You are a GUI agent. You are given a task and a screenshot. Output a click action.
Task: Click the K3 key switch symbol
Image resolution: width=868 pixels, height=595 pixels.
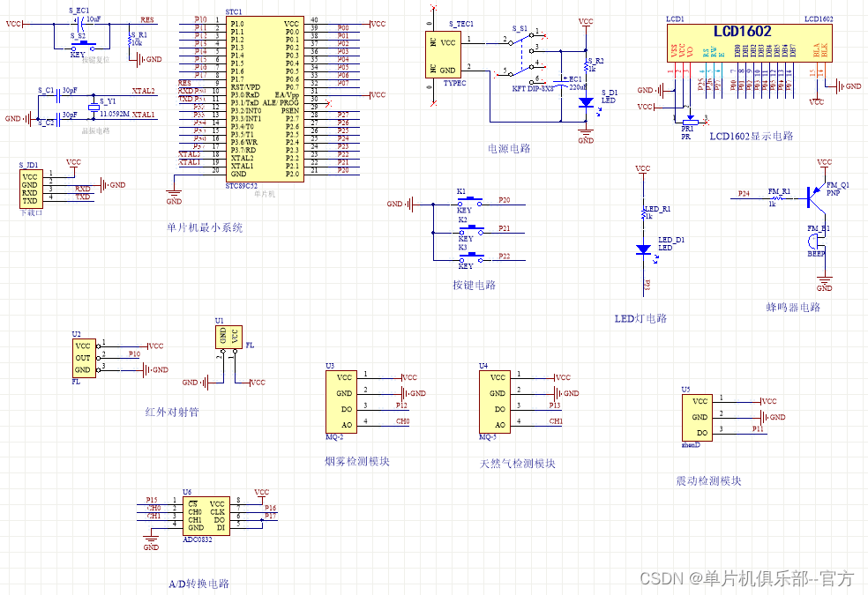coord(472,257)
